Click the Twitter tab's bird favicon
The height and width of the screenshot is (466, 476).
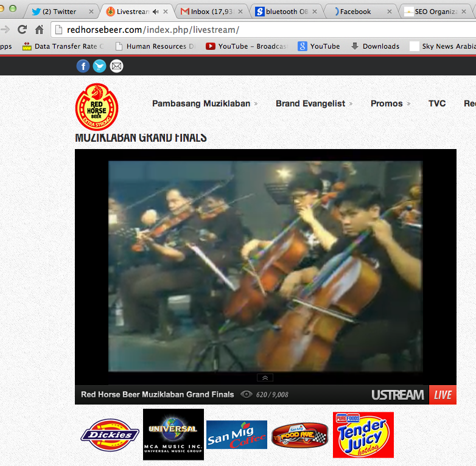(37, 12)
